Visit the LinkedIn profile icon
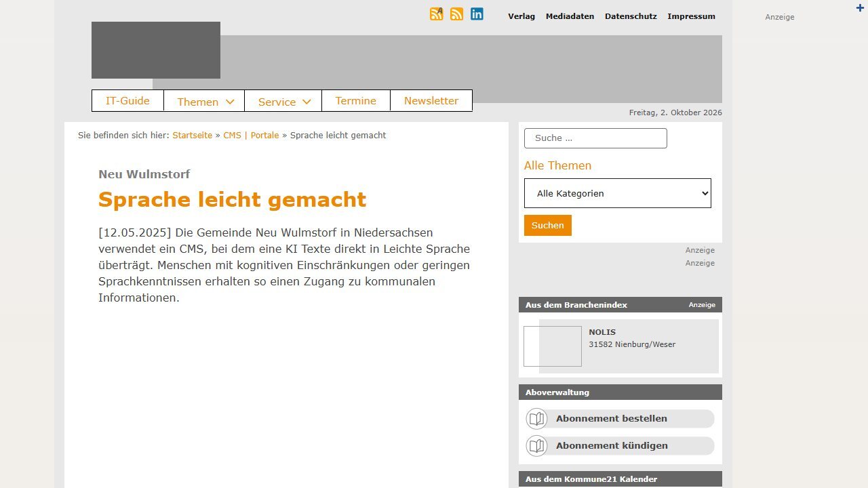Image resolution: width=868 pixels, height=488 pixels. [x=477, y=14]
